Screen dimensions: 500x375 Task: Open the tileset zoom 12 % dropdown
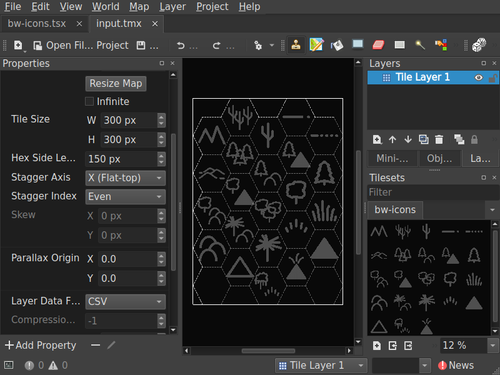pos(493,346)
